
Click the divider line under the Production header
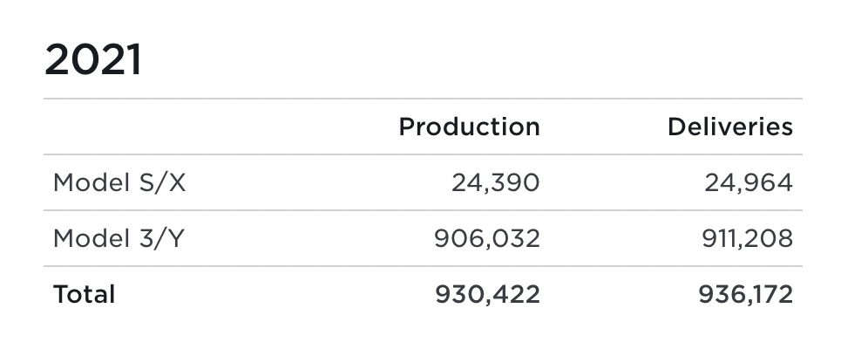[469, 154]
